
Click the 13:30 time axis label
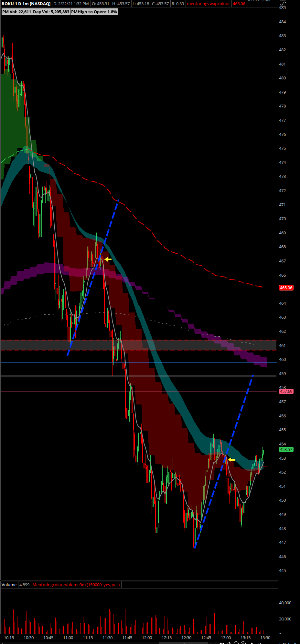pos(265,638)
